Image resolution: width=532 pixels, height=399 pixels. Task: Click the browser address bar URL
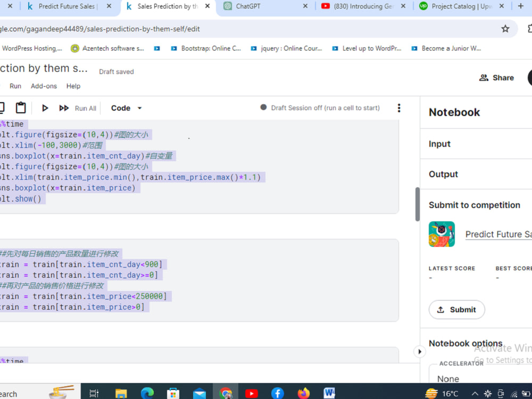click(x=100, y=29)
